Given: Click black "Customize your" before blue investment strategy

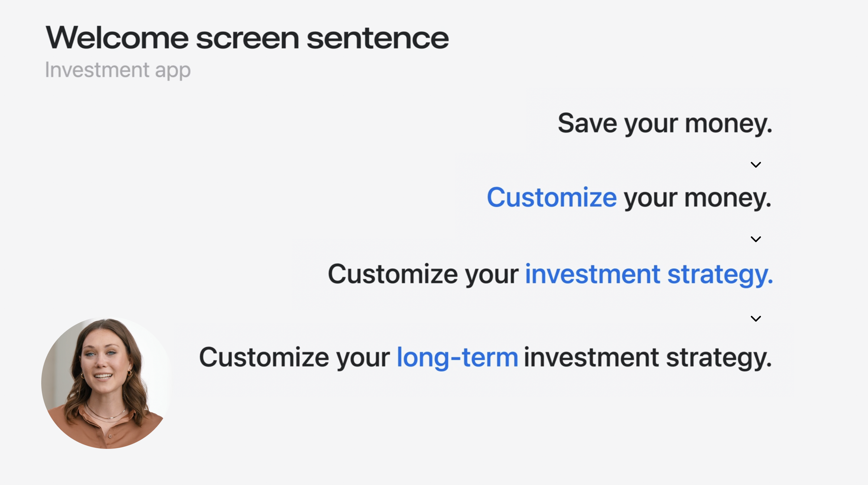Looking at the screenshot, I should click(x=423, y=274).
